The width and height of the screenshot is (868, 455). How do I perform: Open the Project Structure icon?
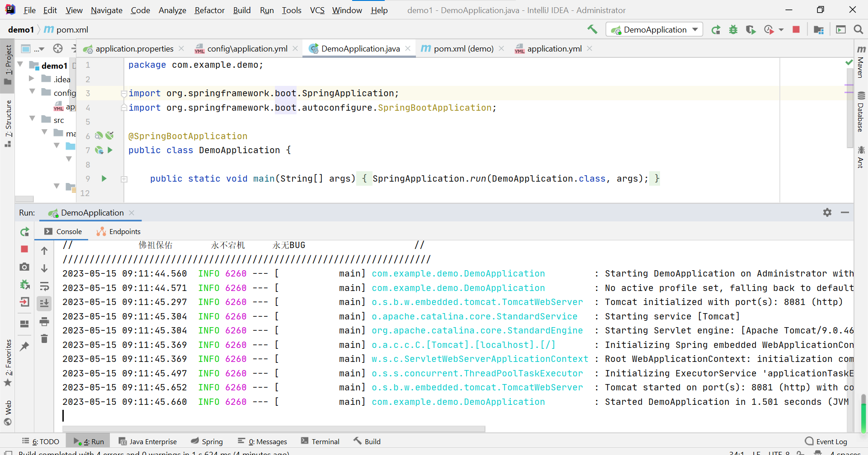coord(818,30)
